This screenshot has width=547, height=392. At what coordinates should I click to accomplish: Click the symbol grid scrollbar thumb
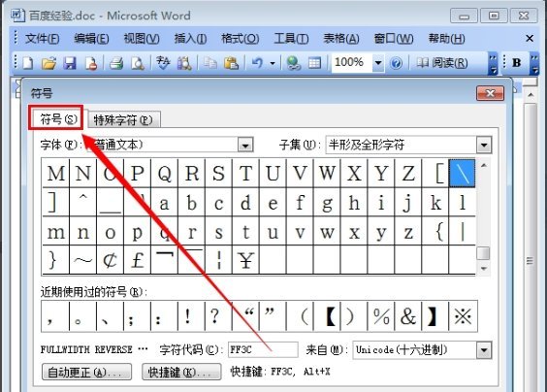[x=484, y=253]
